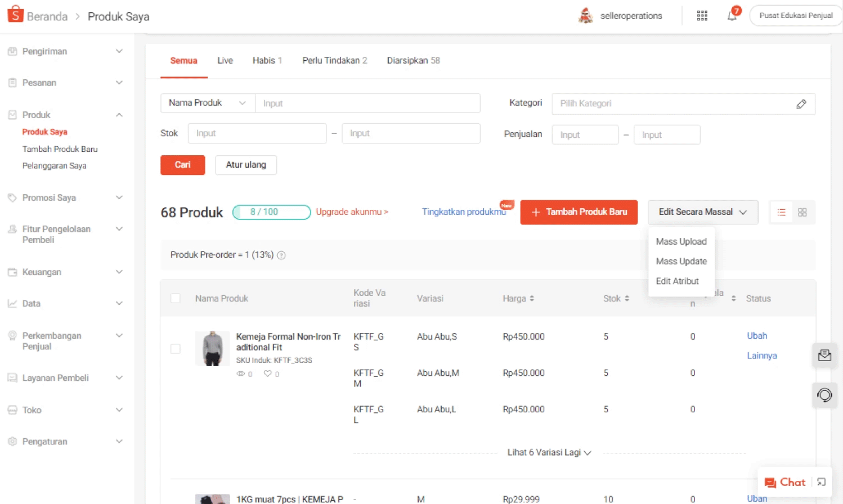Viewport: 843px width, 504px height.
Task: Check the select-all checkbox in the table header
Action: [175, 299]
